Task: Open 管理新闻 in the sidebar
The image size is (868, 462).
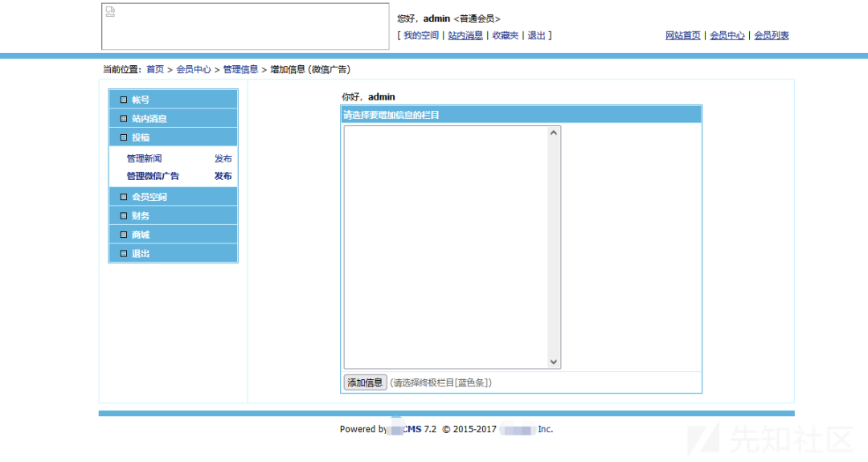Action: click(145, 159)
